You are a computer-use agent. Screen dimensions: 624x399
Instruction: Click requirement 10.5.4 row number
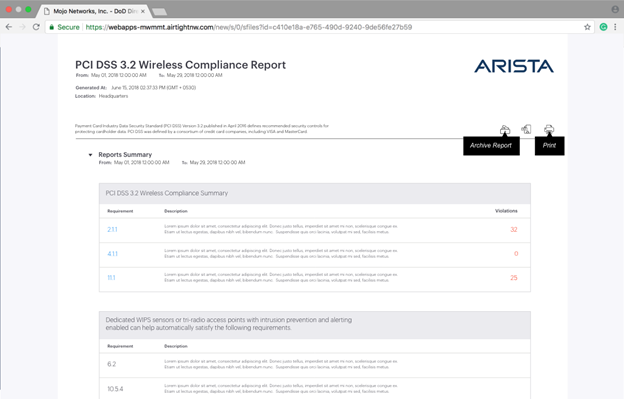click(x=115, y=389)
